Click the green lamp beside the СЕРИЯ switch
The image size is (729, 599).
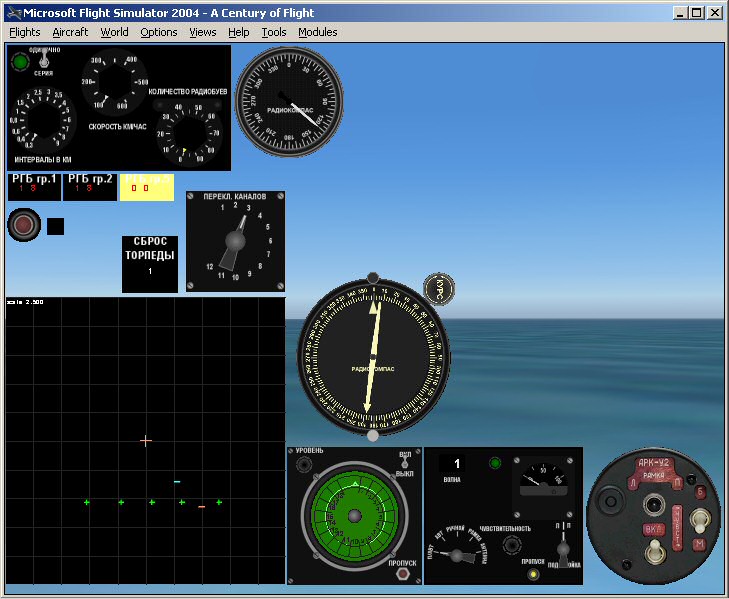[20, 61]
